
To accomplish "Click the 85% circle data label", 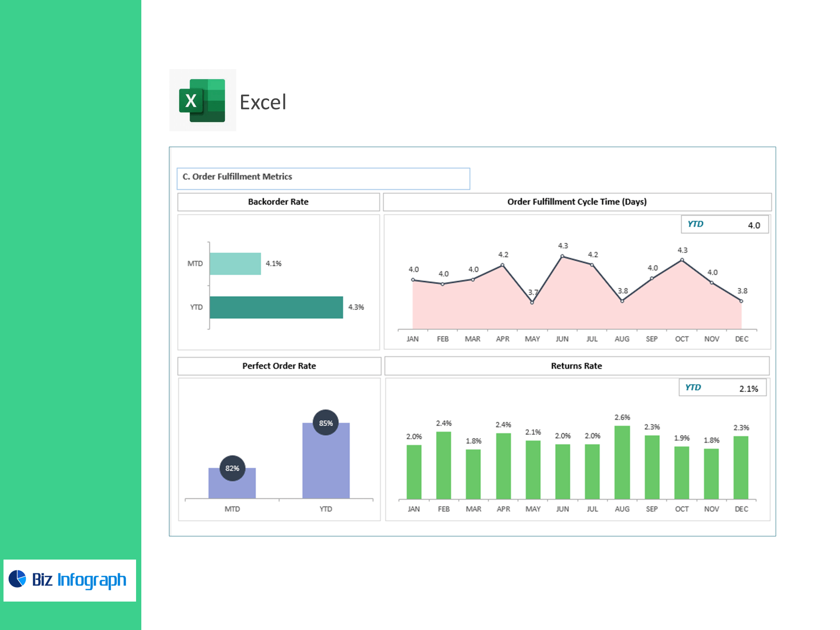I will click(325, 423).
